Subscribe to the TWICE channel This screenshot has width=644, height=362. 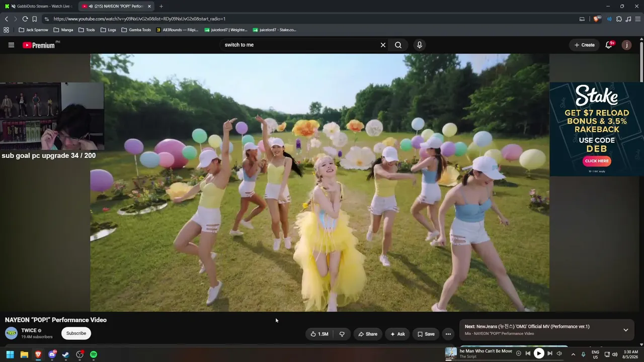coord(76,333)
